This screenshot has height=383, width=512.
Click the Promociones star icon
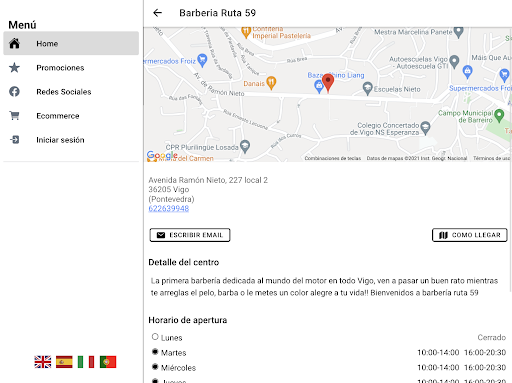click(14, 68)
